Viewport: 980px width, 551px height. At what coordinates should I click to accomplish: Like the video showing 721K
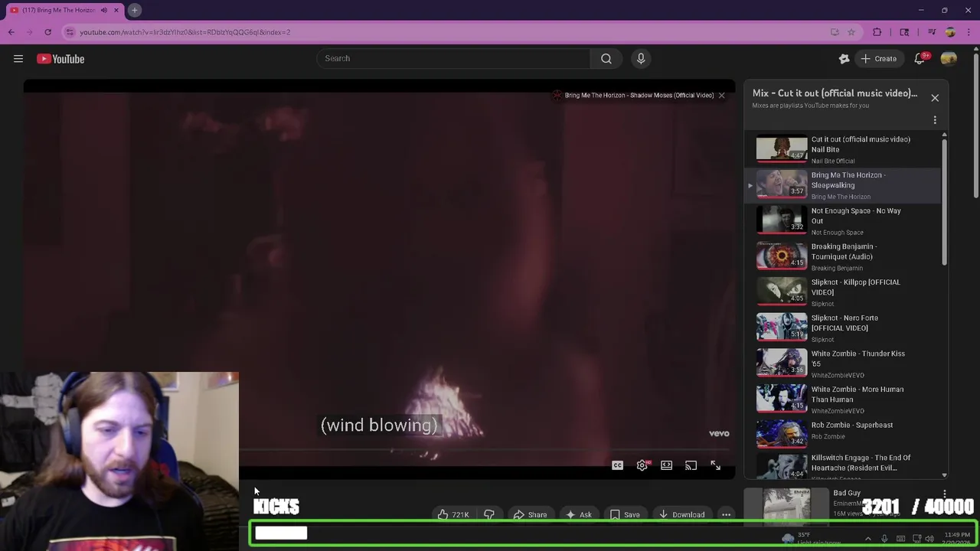[452, 514]
